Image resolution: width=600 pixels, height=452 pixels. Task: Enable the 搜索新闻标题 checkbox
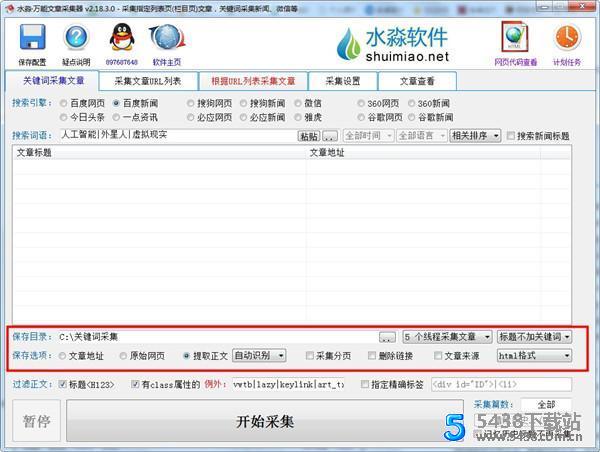[510, 135]
